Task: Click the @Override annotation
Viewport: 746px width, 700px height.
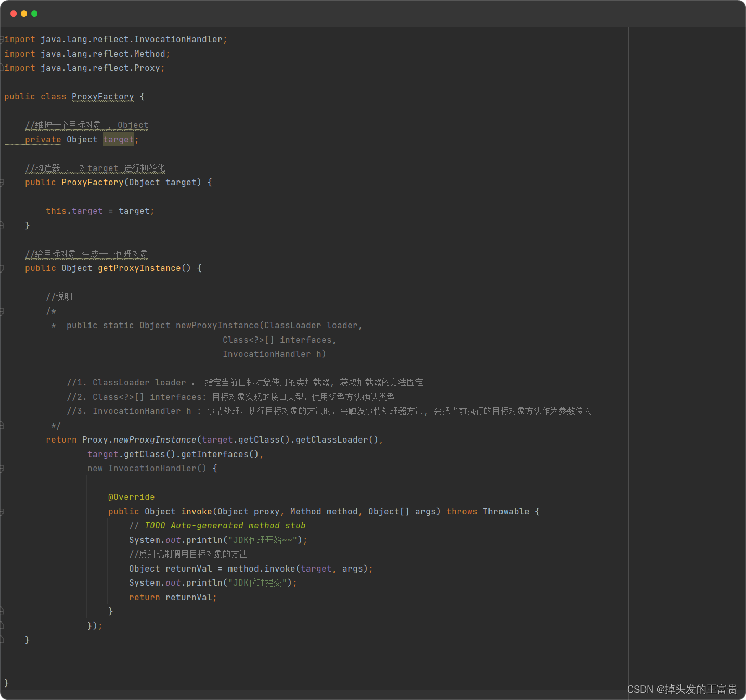Action: tap(131, 497)
